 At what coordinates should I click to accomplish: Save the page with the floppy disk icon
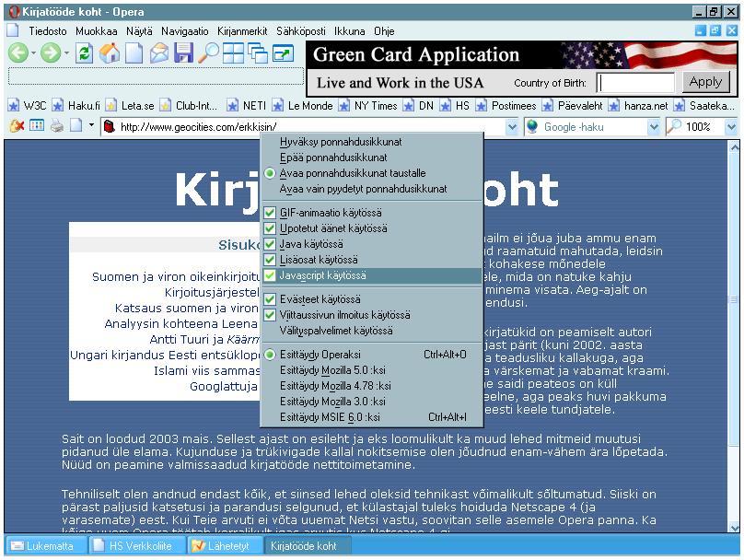tap(183, 52)
